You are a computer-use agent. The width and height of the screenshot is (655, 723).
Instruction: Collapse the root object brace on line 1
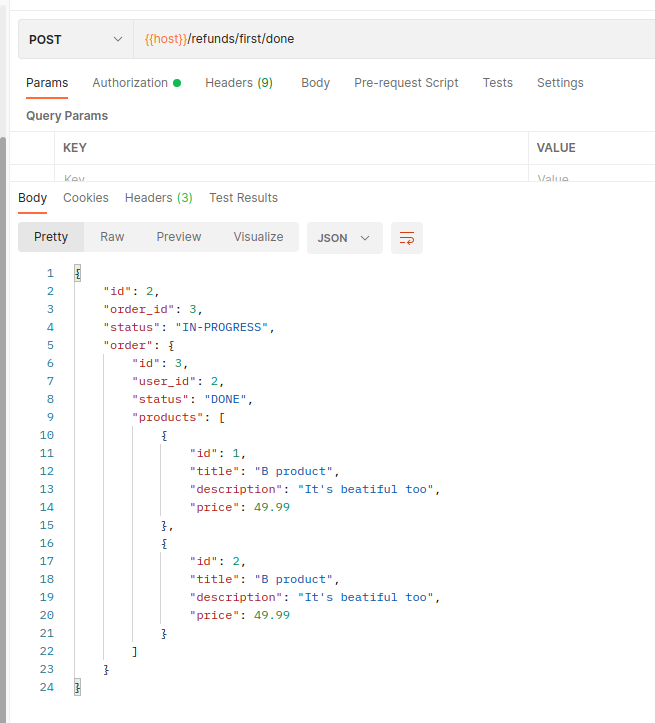coord(78,274)
